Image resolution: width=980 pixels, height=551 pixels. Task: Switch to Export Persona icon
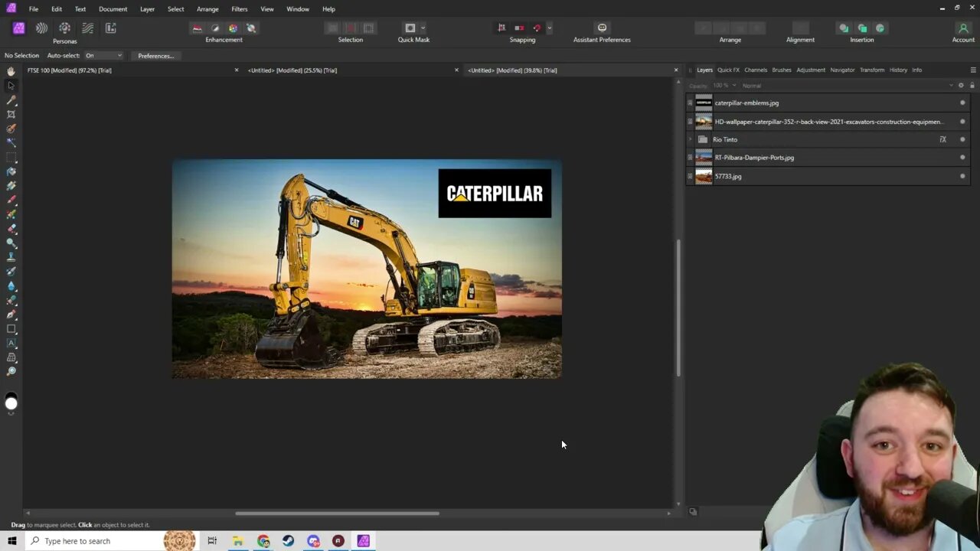pyautogui.click(x=110, y=28)
